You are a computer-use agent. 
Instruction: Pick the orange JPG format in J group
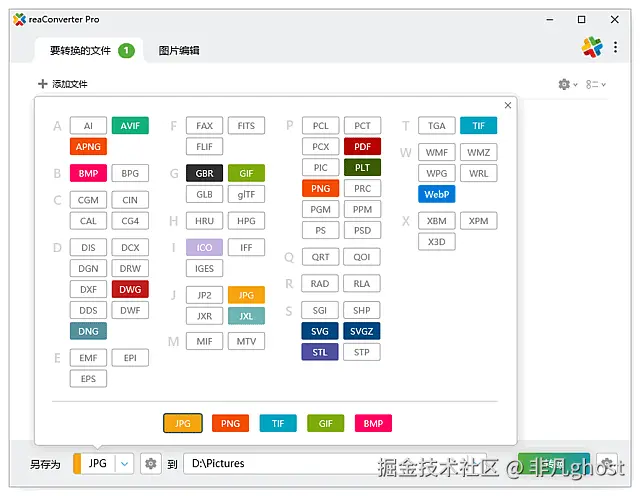point(246,295)
